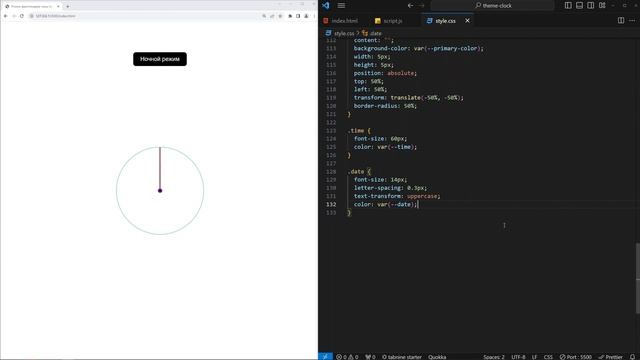Open errors and warnings count in status bar
640x360 pixels.
tap(347, 356)
